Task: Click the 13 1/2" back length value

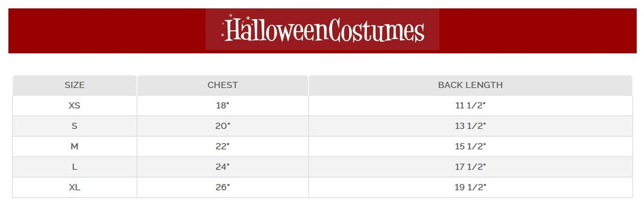Action: (470, 126)
